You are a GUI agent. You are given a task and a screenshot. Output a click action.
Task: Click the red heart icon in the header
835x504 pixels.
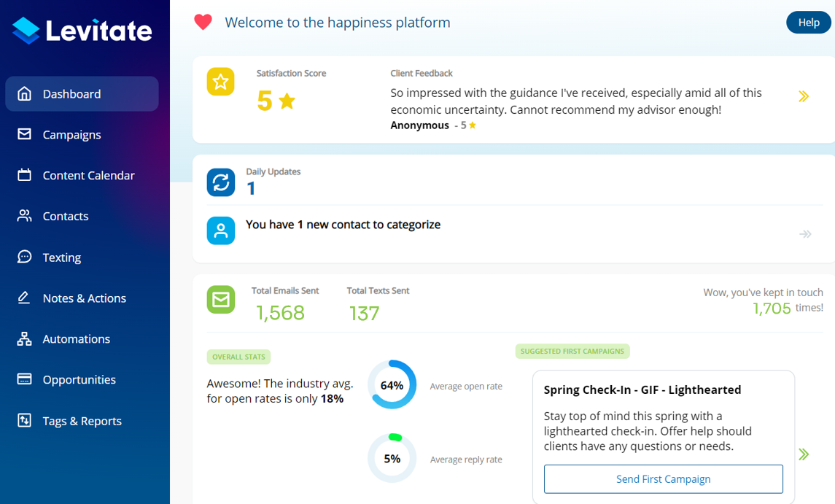click(203, 23)
